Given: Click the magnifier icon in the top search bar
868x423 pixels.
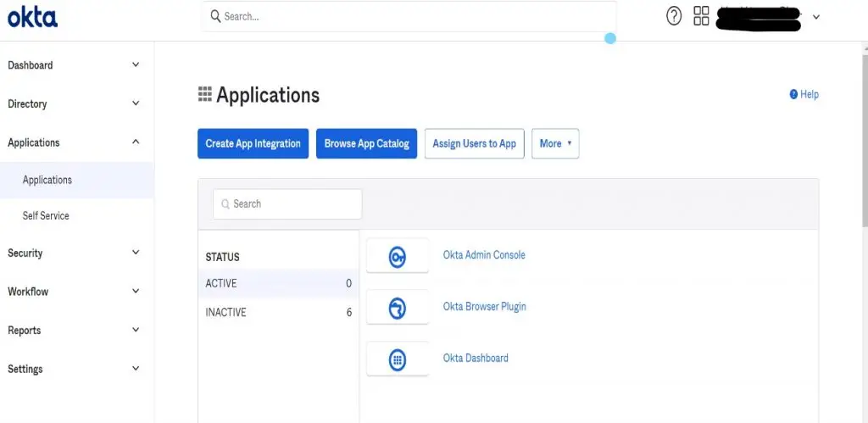Looking at the screenshot, I should [215, 16].
